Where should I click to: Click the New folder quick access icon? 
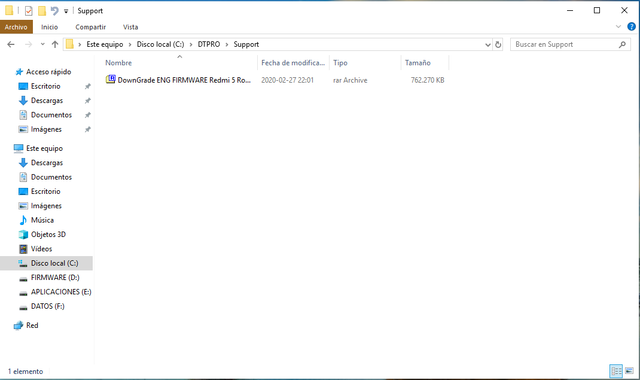click(42, 11)
